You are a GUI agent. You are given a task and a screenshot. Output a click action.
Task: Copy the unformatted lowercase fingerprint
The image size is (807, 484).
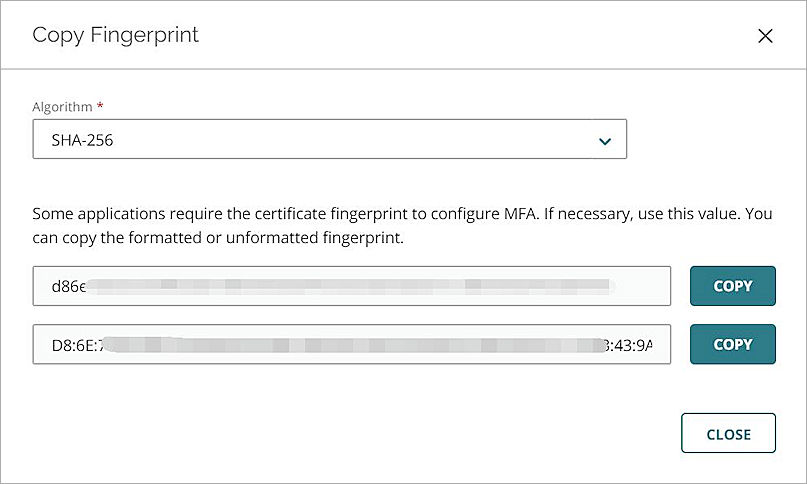pos(732,286)
